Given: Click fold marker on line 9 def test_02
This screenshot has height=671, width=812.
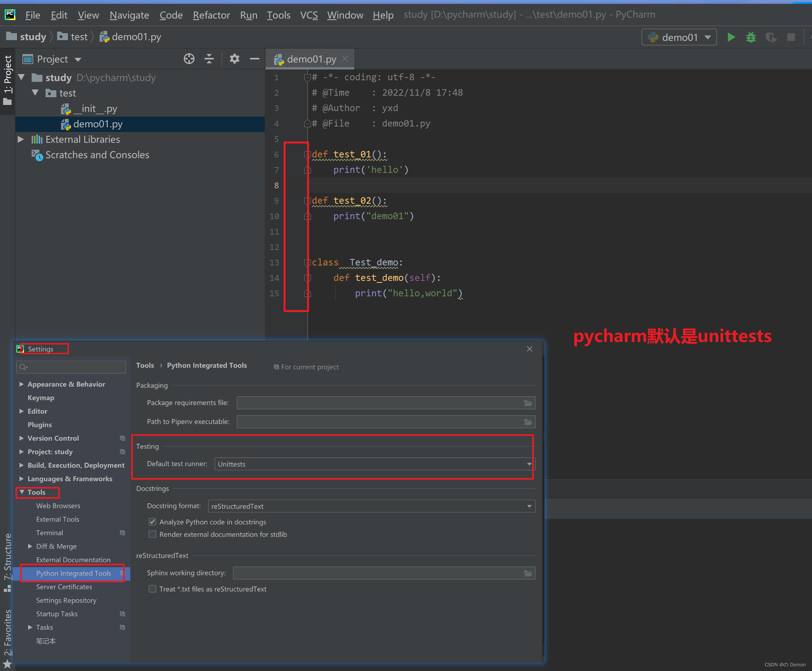Looking at the screenshot, I should (307, 201).
